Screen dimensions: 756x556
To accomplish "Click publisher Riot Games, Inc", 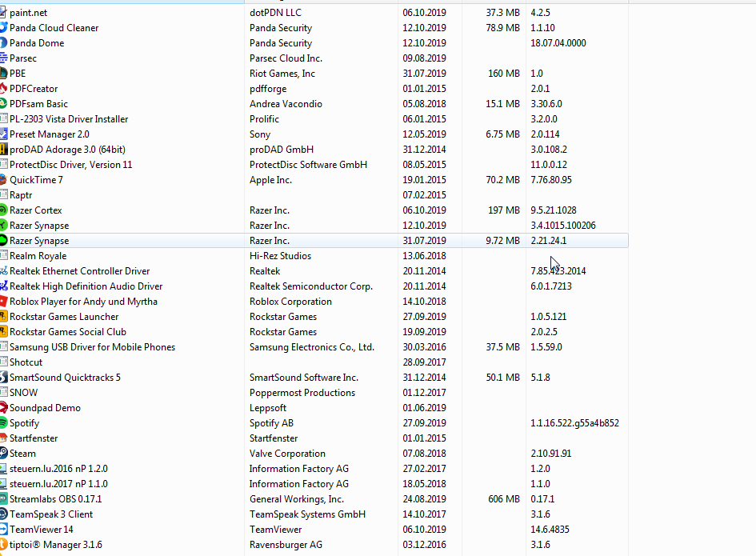I will pyautogui.click(x=282, y=74).
